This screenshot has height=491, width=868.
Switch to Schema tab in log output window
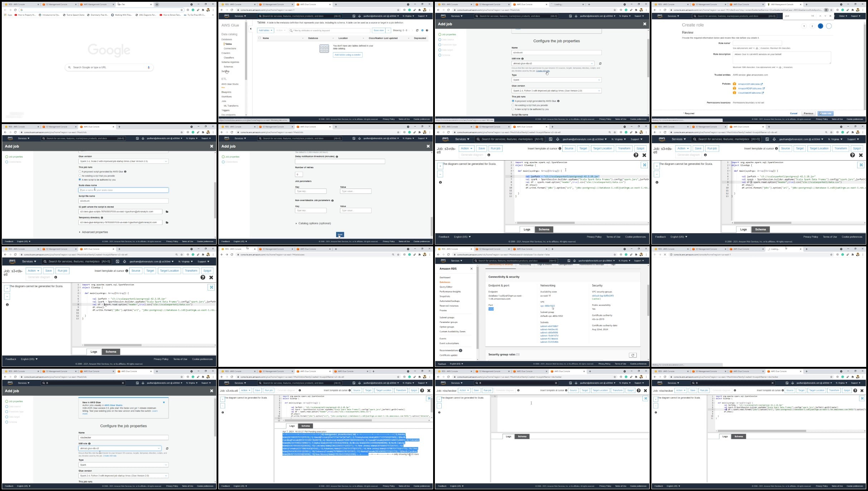point(306,426)
